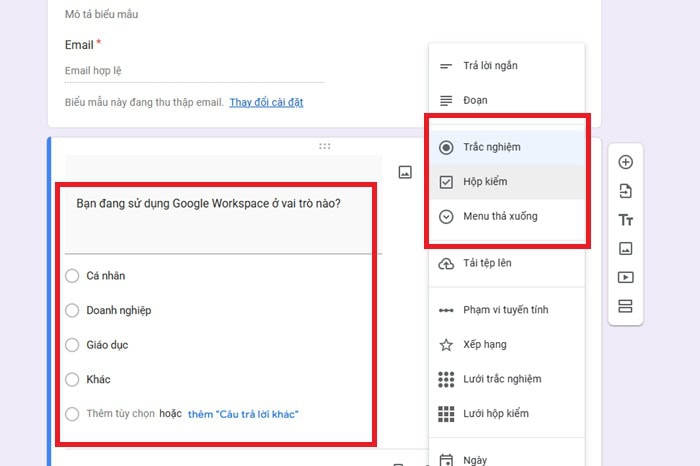This screenshot has height=466, width=700.
Task: Select the Giáo dục radio option
Action: coord(72,345)
